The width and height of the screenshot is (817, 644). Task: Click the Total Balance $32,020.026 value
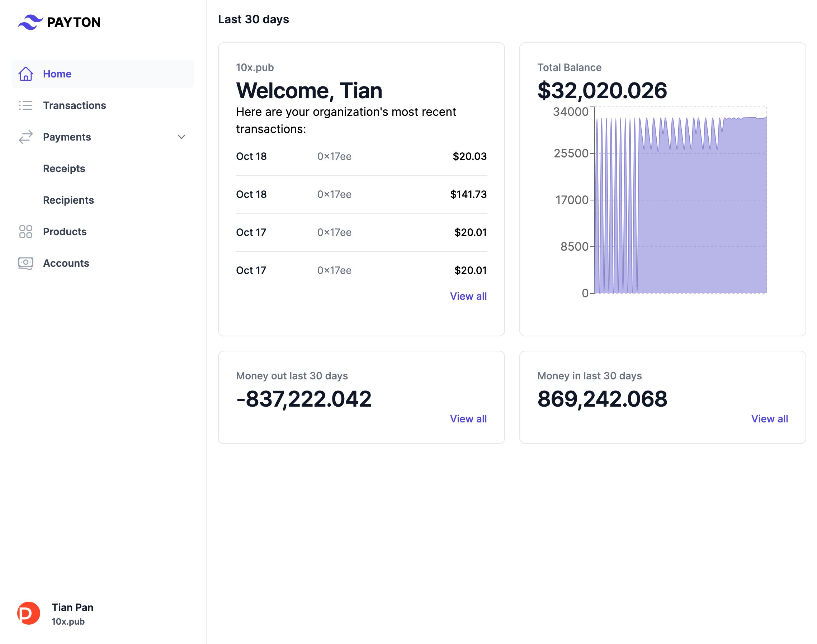[x=602, y=90]
